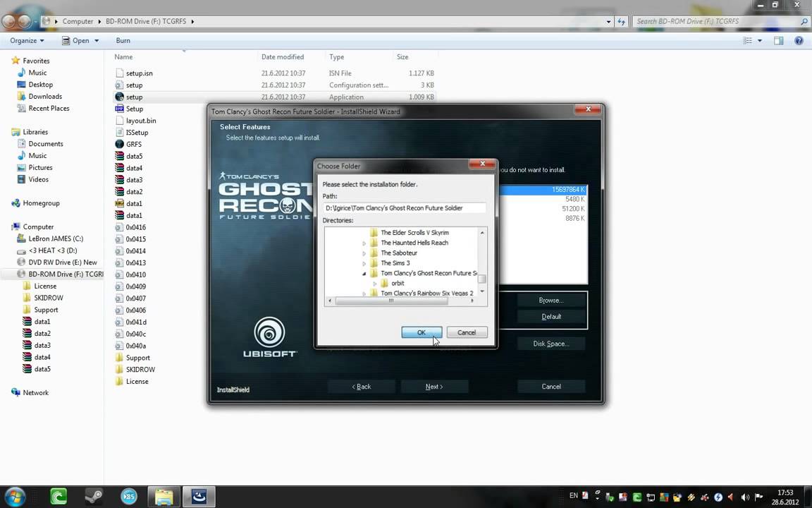
Task: Click Open in the Explorer toolbar
Action: [x=76, y=40]
